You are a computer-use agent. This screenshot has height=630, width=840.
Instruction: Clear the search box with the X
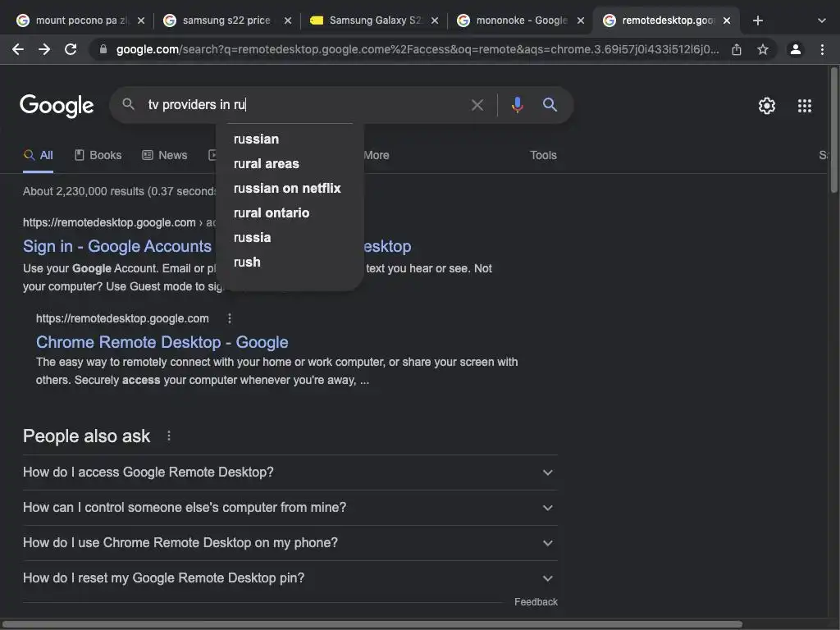tap(477, 105)
